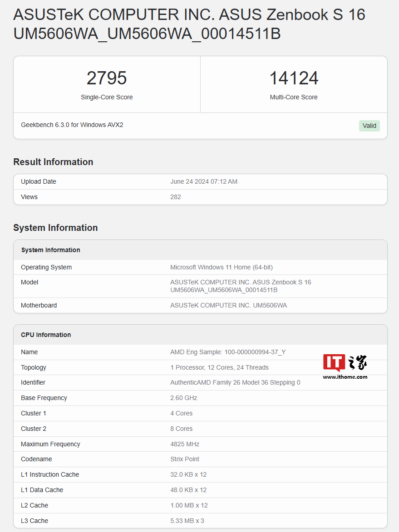This screenshot has width=399, height=532.
Task: Select 1 Processor, 12 Cores, 24 Threads
Action: point(219,367)
